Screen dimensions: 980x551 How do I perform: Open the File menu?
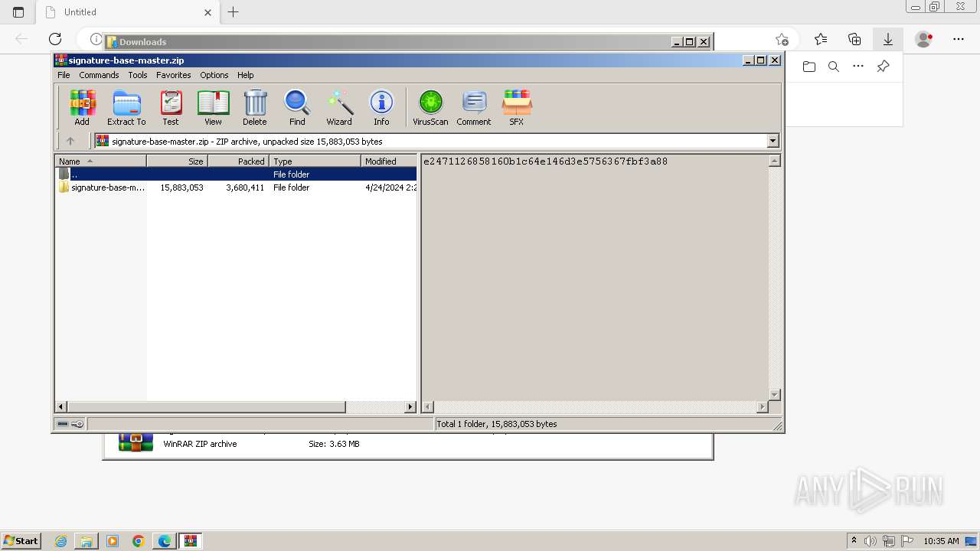tap(64, 75)
